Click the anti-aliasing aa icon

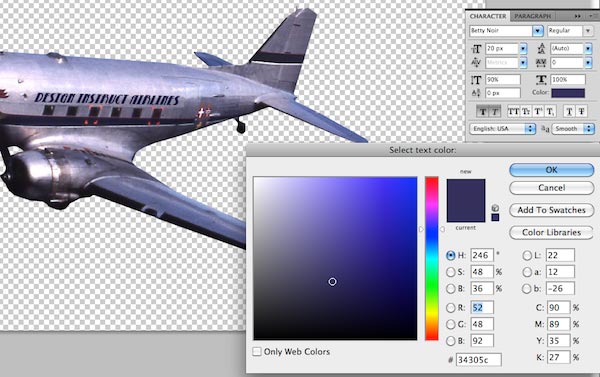545,129
